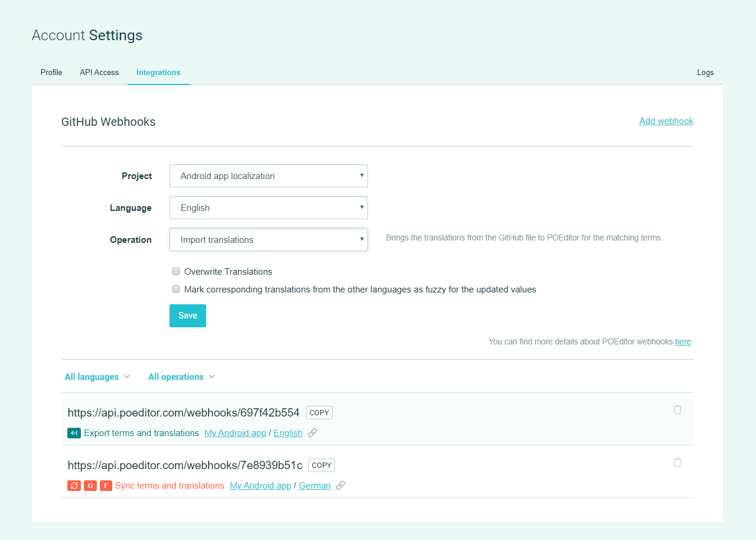Delete the 697f42b554 webhook via trash icon
756x540 pixels.
pyautogui.click(x=677, y=409)
